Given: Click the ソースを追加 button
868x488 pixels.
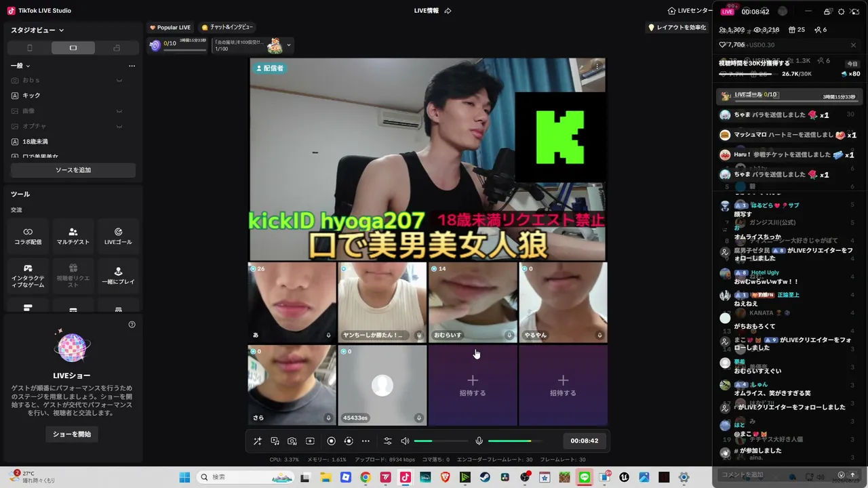Looking at the screenshot, I should [x=73, y=170].
